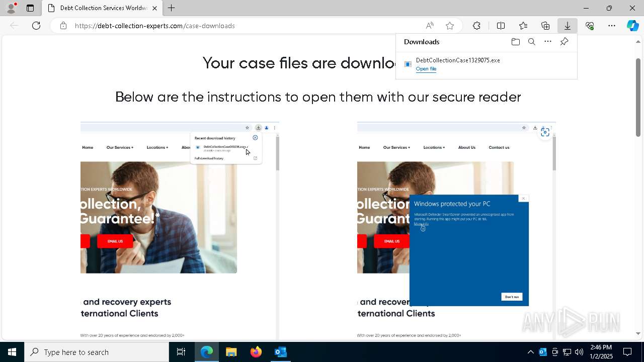
Task: Open Favorites list icon
Action: [523, 26]
